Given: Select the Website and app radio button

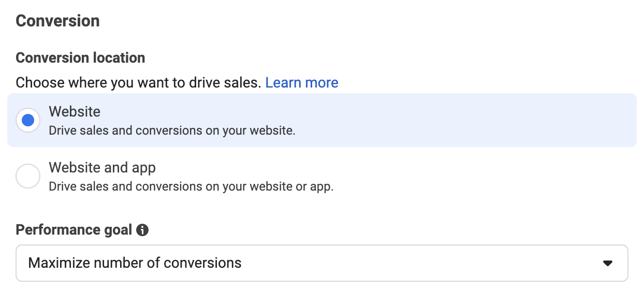Looking at the screenshot, I should pos(28,176).
